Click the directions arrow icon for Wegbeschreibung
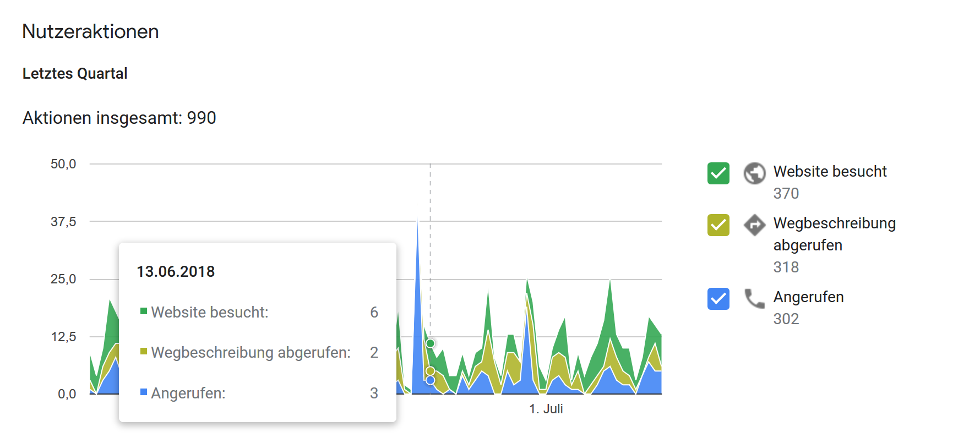This screenshot has width=980, height=443. coord(754,225)
